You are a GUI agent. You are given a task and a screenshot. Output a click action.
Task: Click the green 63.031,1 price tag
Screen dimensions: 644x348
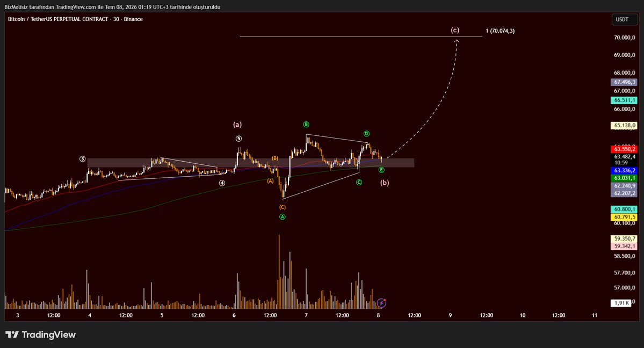tap(624, 178)
